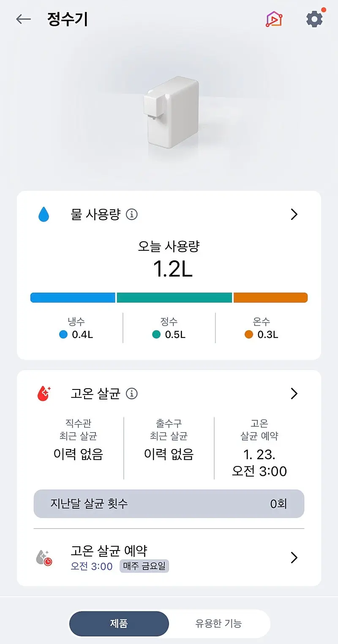Tap info icon beside 물 사용량
Screen dimensions: 338x644
point(132,215)
